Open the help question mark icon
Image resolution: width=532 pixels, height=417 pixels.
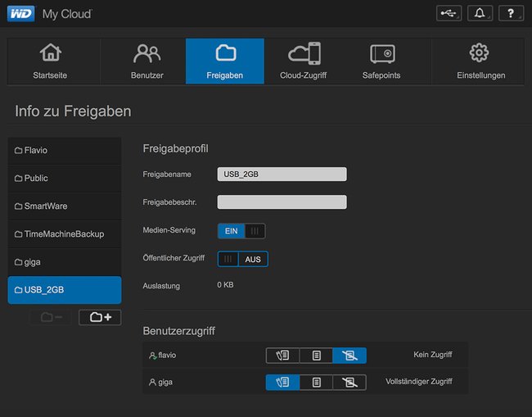[x=511, y=13]
